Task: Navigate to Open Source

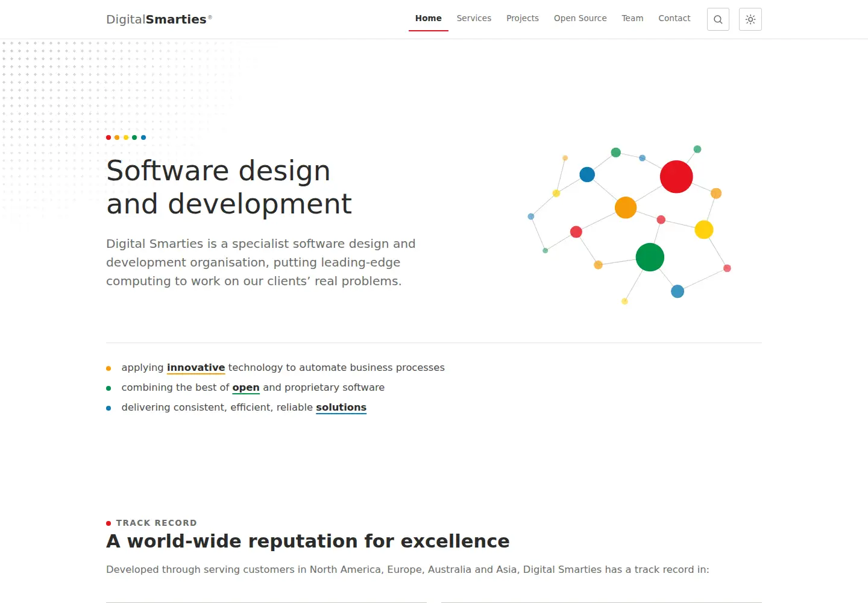Action: point(580,19)
